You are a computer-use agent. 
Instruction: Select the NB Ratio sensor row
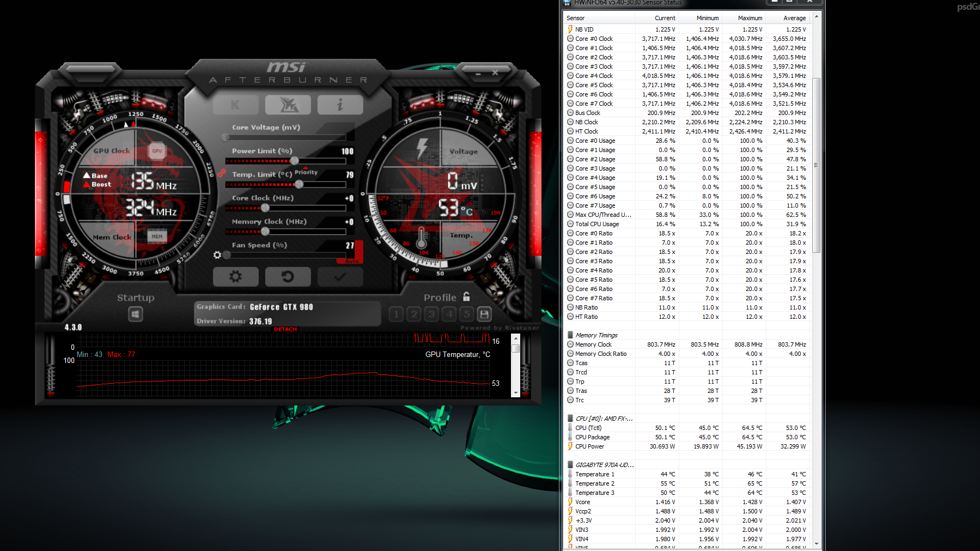click(x=687, y=307)
